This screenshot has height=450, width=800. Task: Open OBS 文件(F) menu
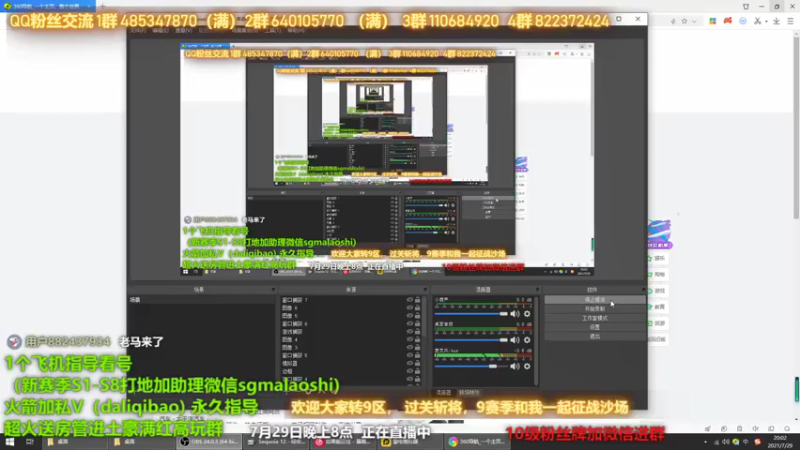point(138,31)
